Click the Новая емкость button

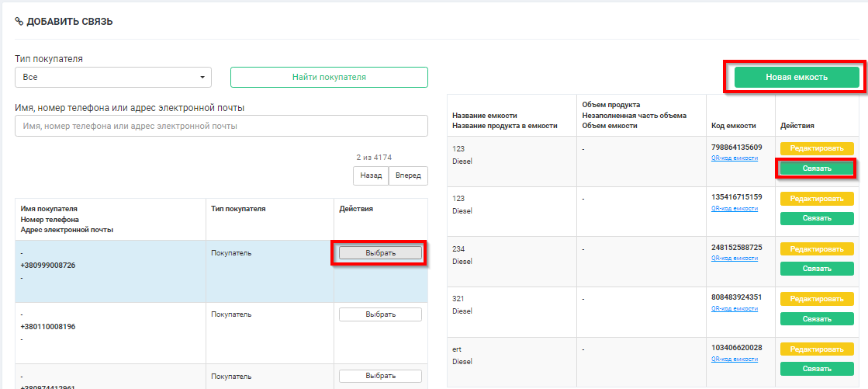pos(797,77)
